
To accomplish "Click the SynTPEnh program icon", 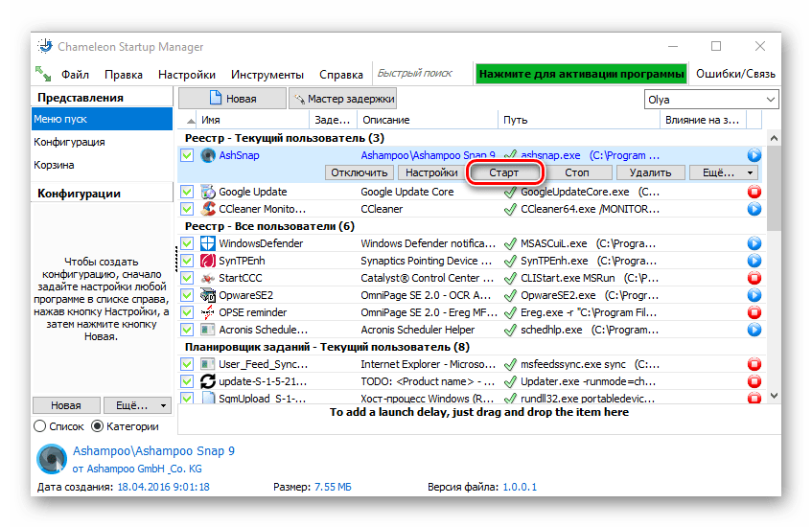I will [208, 261].
